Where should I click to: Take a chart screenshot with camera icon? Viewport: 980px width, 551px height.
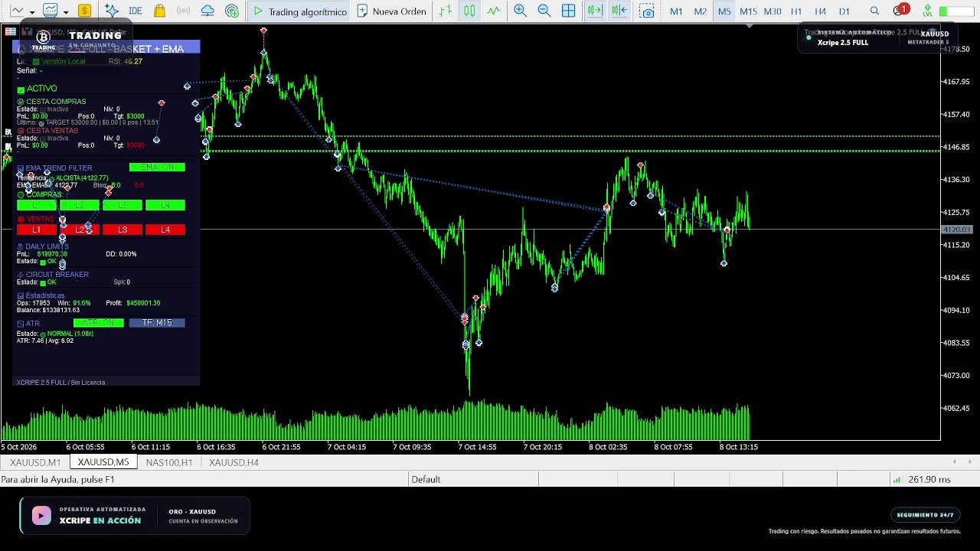[x=647, y=11]
